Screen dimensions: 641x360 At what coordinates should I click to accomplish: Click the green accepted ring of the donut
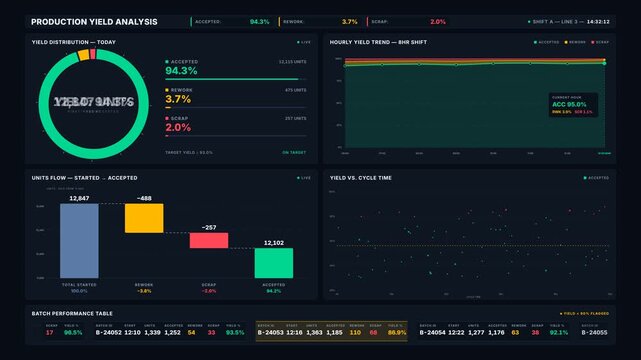coord(94,153)
